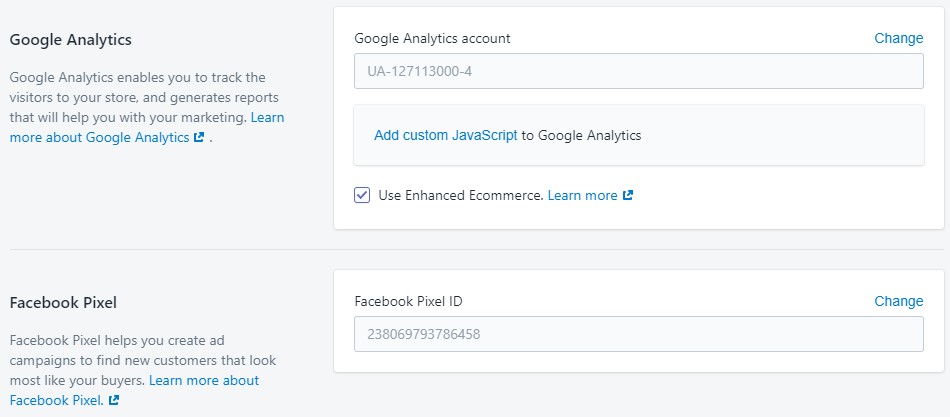Click the 'to Google Analytics' text in JavaScript box
950x417 pixels.
580,135
